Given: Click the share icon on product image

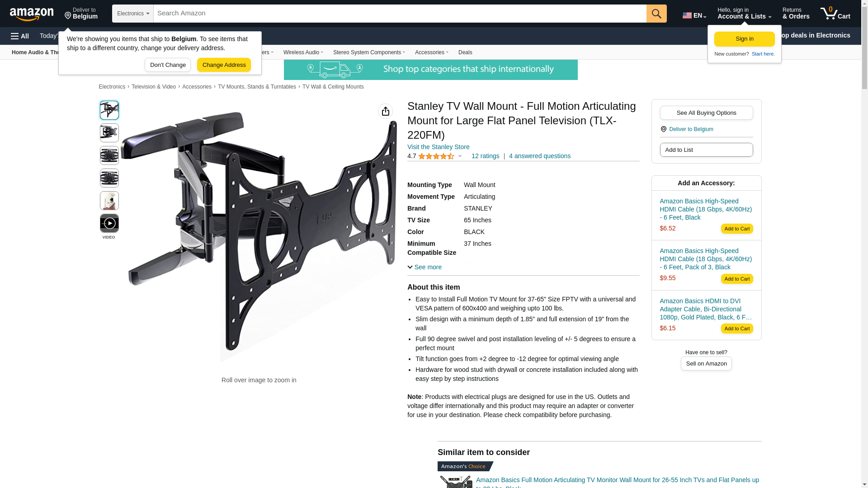Looking at the screenshot, I should 385,111.
